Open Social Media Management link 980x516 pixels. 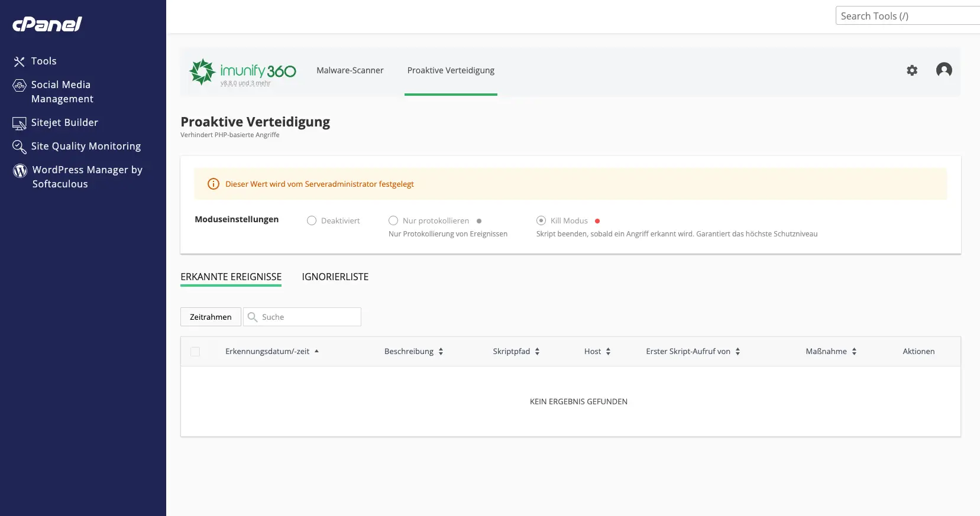click(x=62, y=92)
